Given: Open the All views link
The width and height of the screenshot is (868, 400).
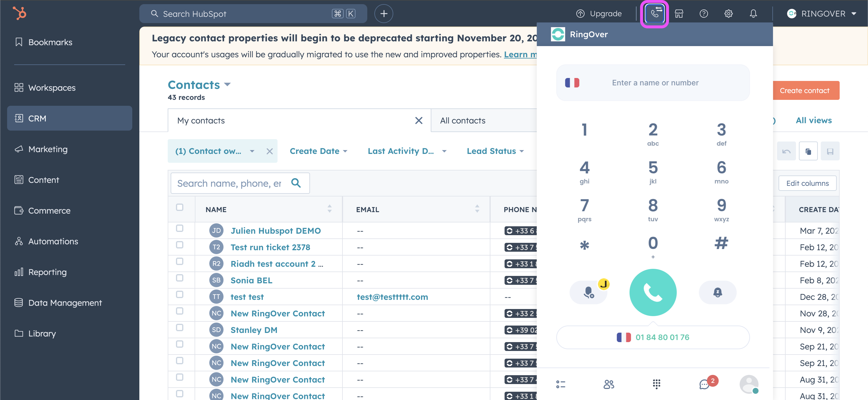Looking at the screenshot, I should click(813, 121).
